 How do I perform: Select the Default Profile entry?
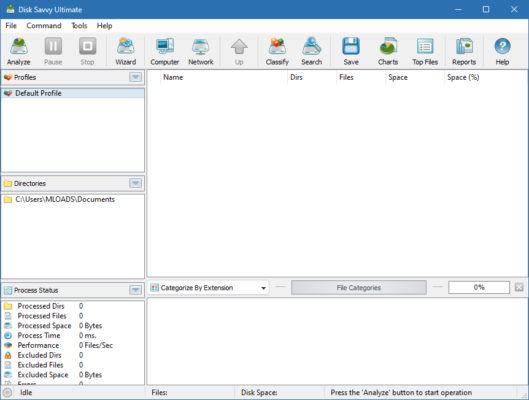tap(73, 93)
